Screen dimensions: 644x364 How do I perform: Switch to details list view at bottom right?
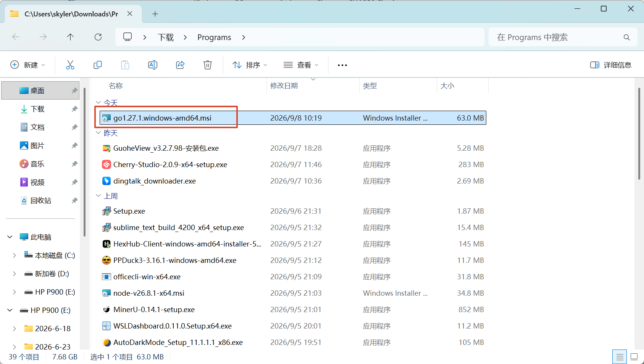pyautogui.click(x=620, y=357)
